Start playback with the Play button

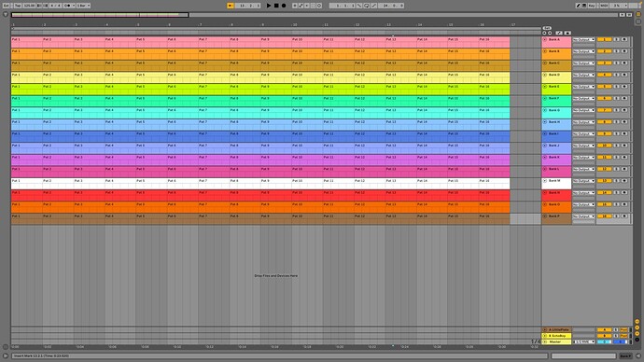click(x=269, y=6)
